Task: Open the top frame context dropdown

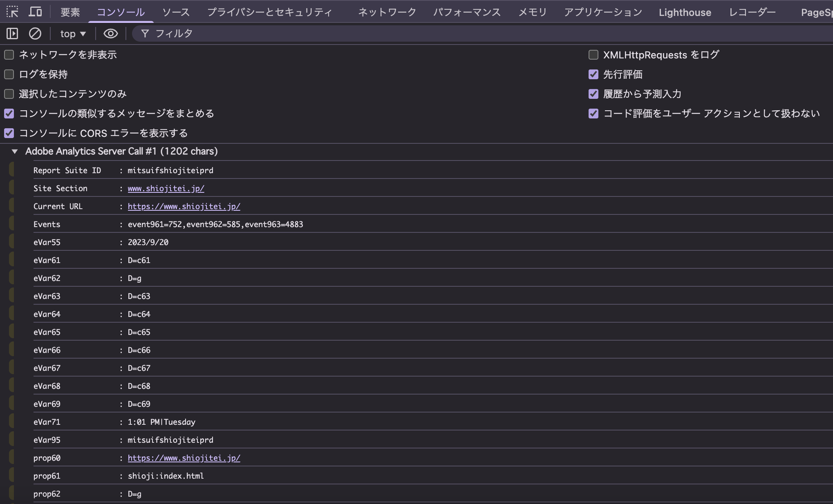Action: pos(72,33)
